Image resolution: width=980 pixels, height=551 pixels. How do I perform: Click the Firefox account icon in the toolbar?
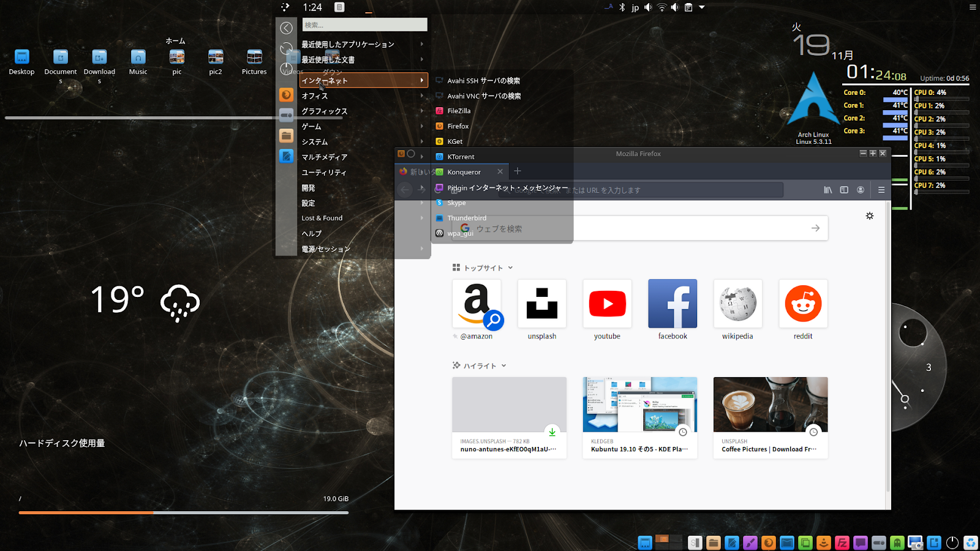coord(861,190)
